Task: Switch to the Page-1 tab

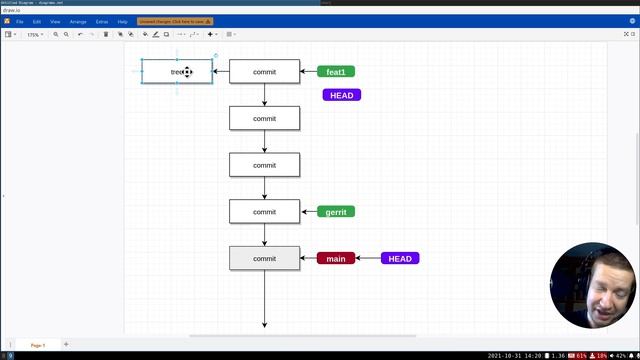Action: pos(38,345)
